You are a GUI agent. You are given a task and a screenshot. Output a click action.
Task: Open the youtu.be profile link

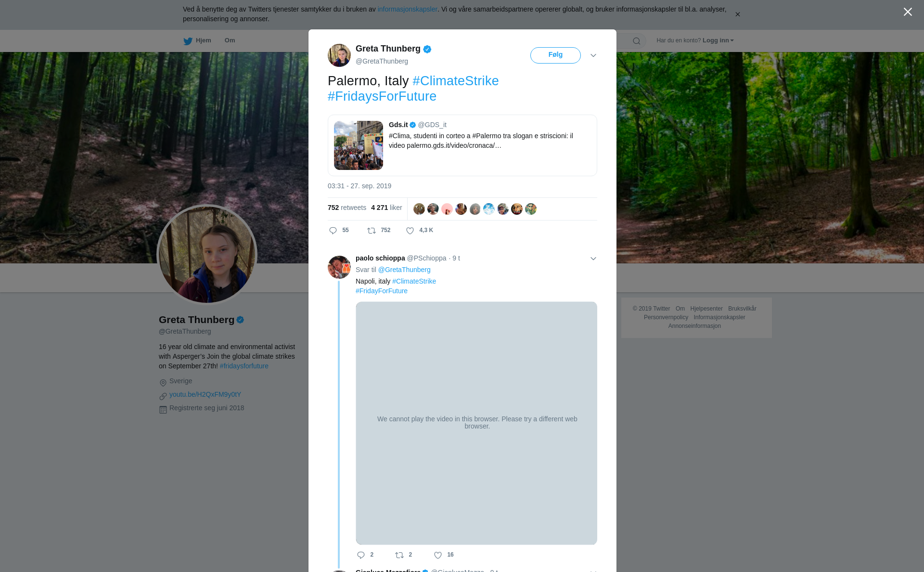coord(205,394)
